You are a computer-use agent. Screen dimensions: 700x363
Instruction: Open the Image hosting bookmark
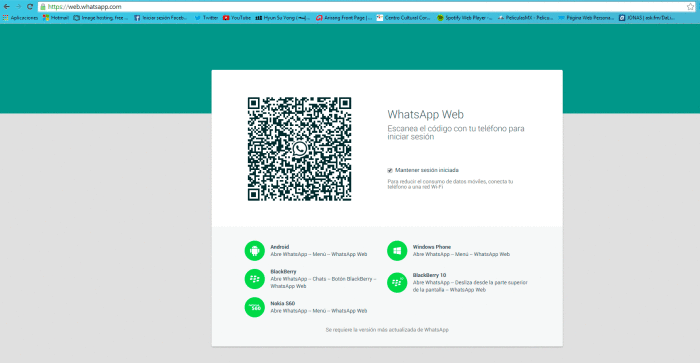point(101,18)
